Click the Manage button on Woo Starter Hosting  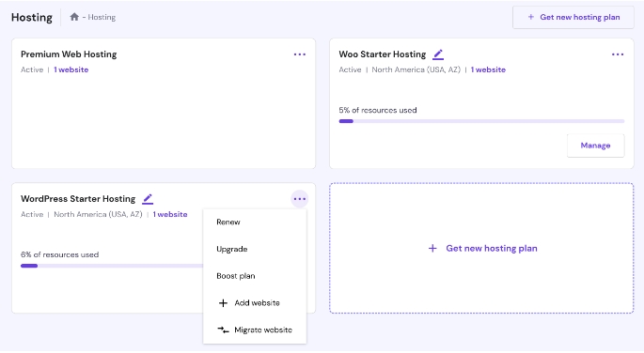point(595,146)
